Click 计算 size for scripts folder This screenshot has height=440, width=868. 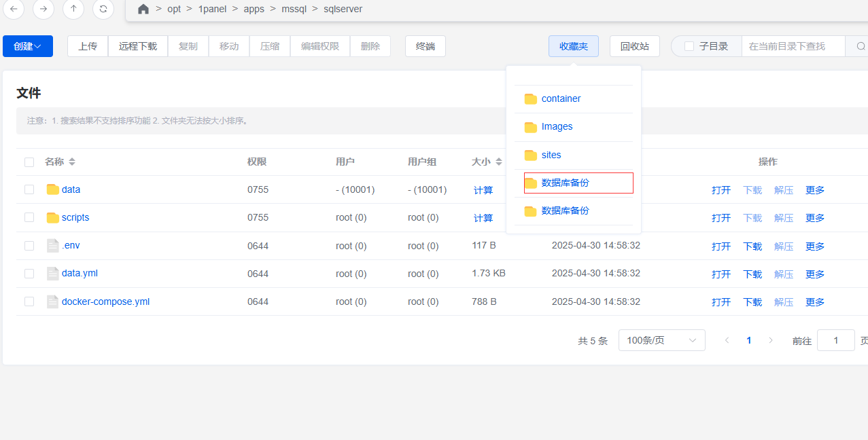[483, 218]
